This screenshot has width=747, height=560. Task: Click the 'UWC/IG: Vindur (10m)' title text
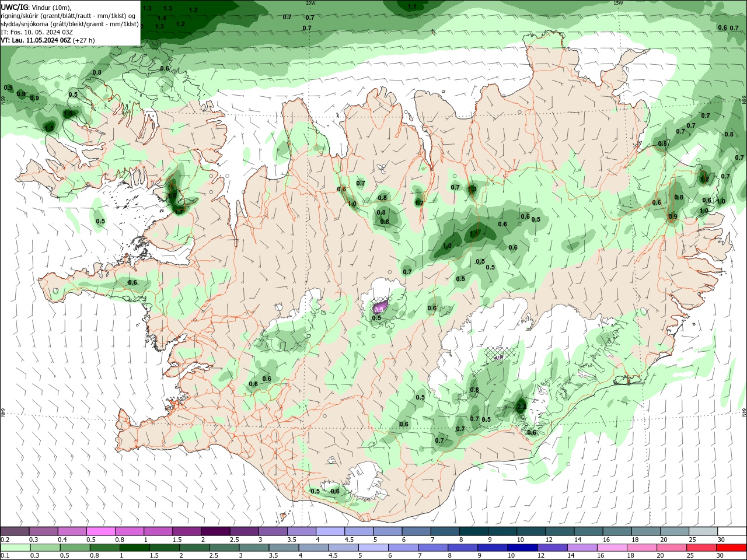(36, 6)
